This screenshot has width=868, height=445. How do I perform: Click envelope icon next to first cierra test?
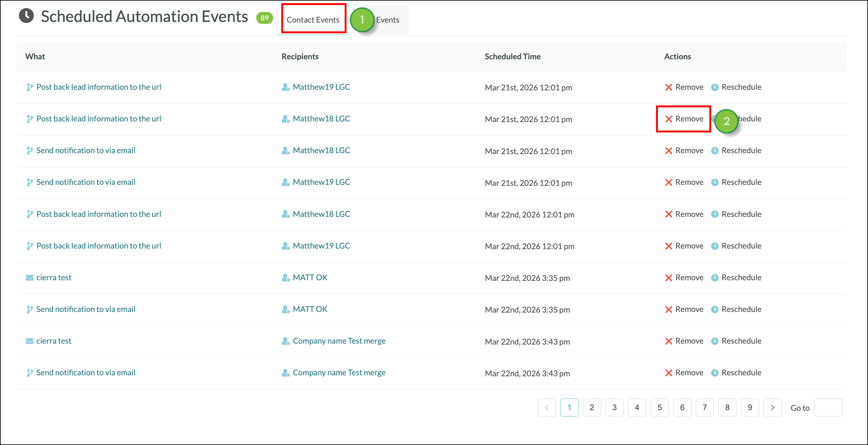click(30, 277)
